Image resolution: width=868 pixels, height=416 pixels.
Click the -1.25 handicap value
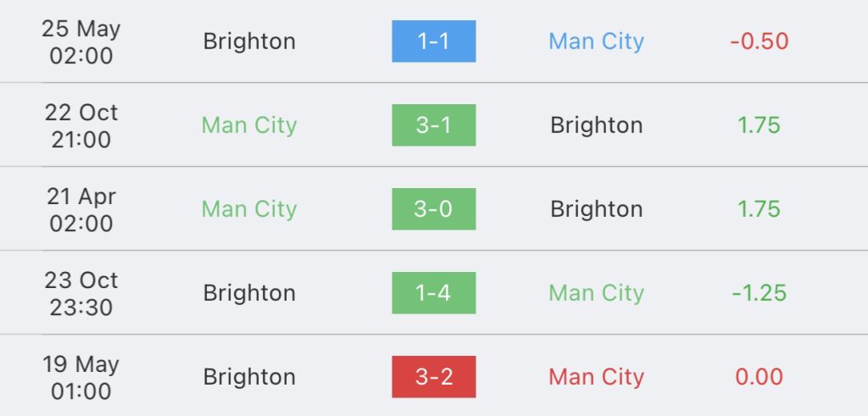(x=759, y=292)
